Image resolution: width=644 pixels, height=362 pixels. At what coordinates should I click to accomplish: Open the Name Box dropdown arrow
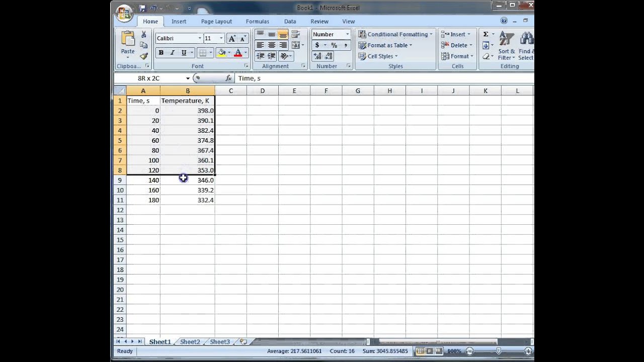tap(188, 78)
